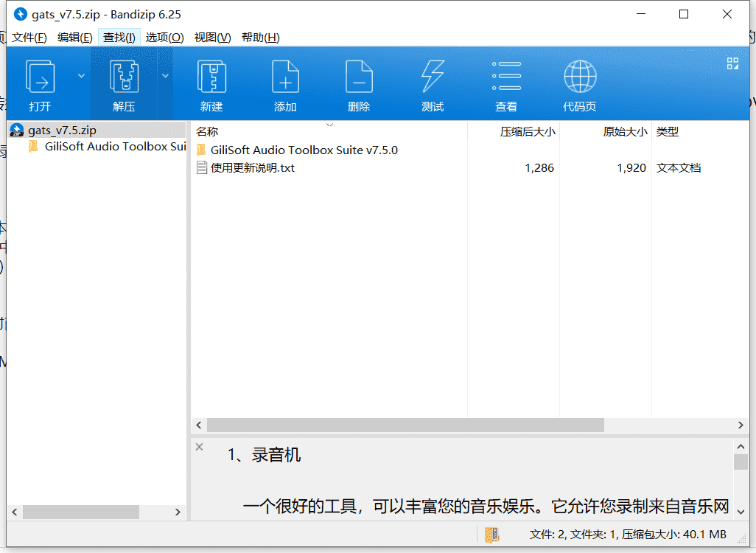
Task: Maximize the Bandizip window
Action: click(684, 14)
